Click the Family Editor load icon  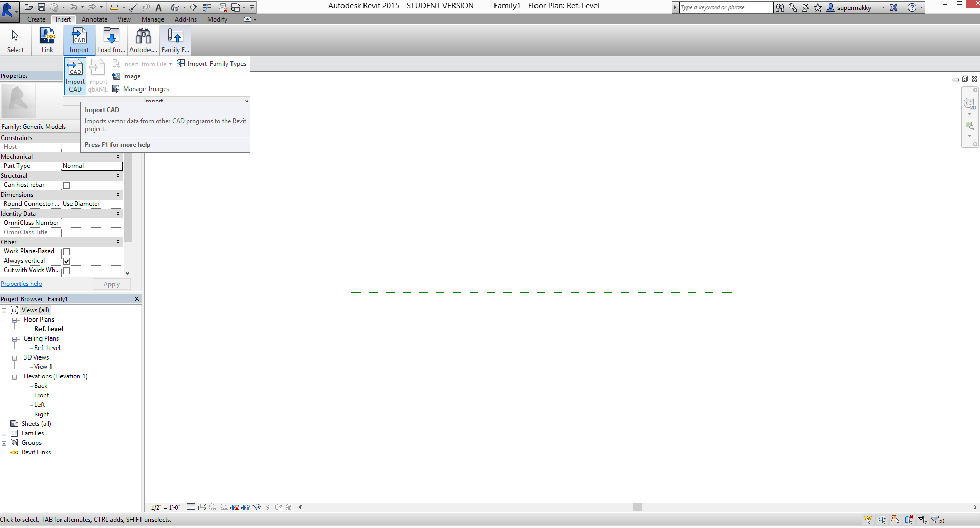tap(175, 40)
